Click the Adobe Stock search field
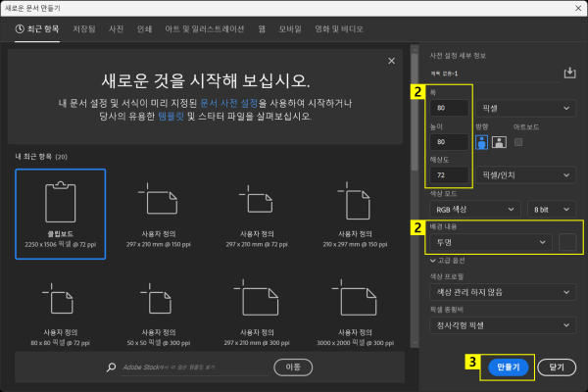This screenshot has width=588, height=392. click(x=195, y=367)
